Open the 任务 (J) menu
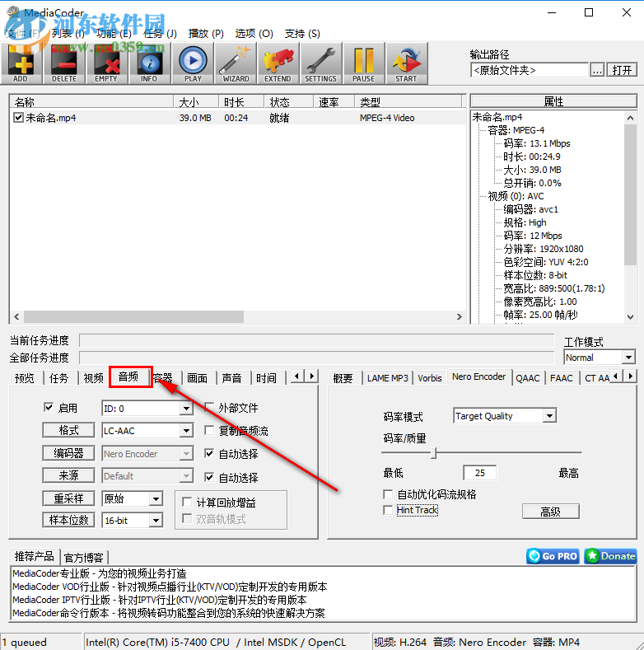644x650 pixels. click(x=160, y=34)
